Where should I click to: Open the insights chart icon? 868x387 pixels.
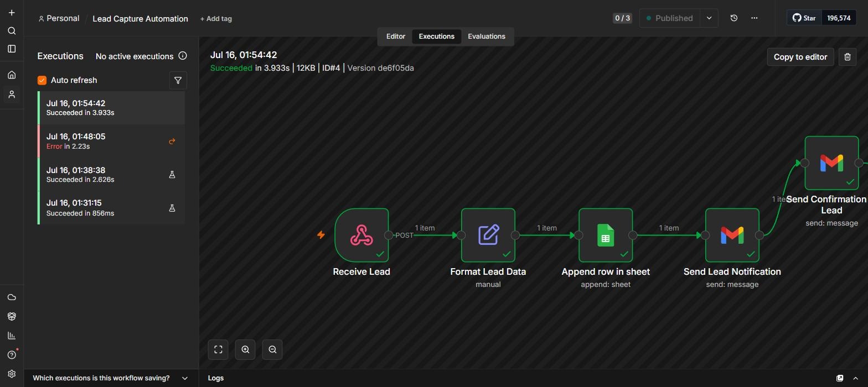(x=12, y=336)
